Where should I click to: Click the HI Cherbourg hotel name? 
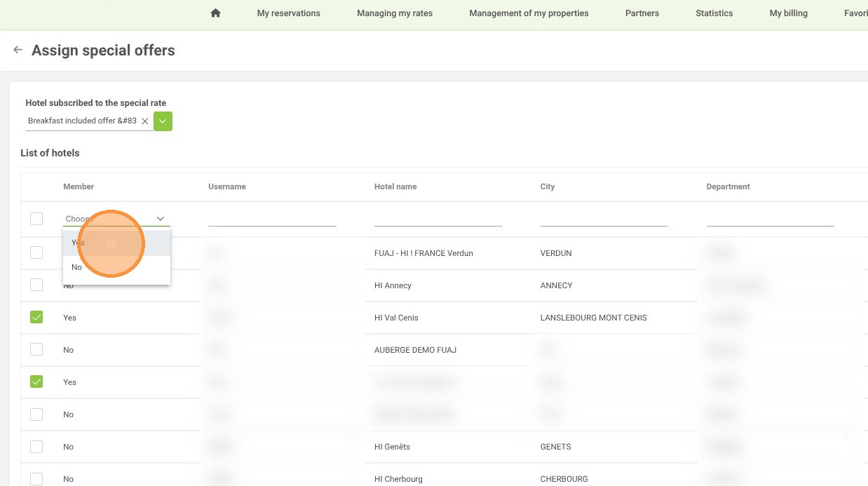click(398, 479)
